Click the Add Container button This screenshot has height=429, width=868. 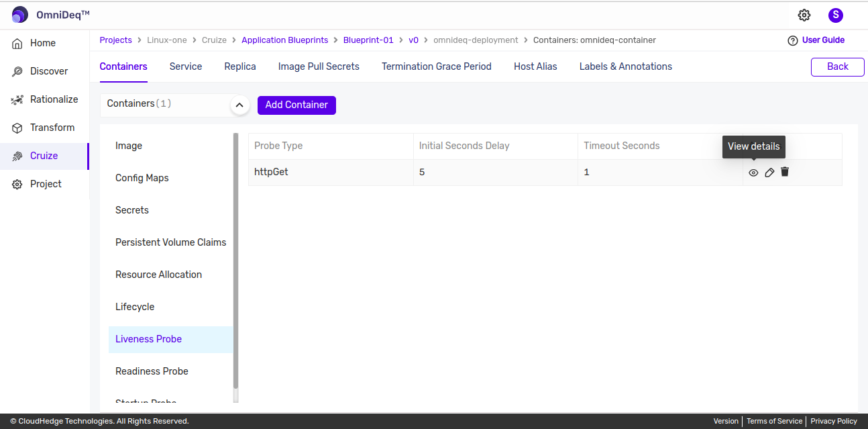click(x=296, y=105)
